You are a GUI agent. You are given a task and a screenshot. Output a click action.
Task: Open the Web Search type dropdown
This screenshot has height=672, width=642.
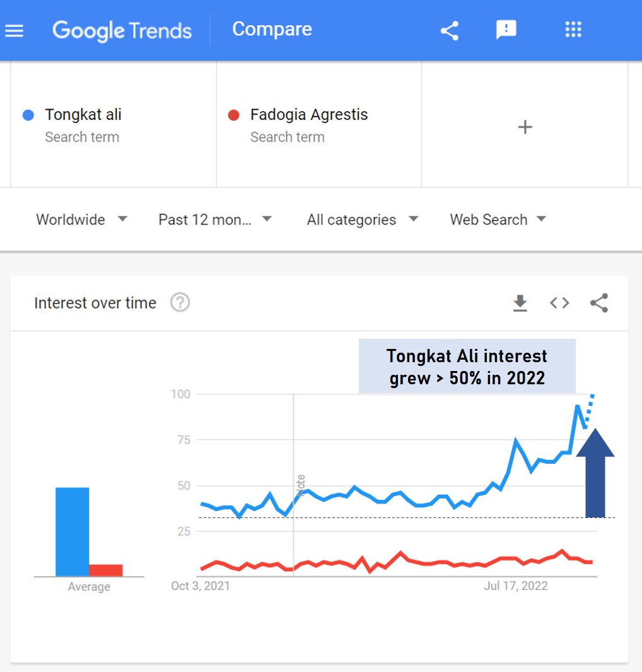tap(498, 220)
